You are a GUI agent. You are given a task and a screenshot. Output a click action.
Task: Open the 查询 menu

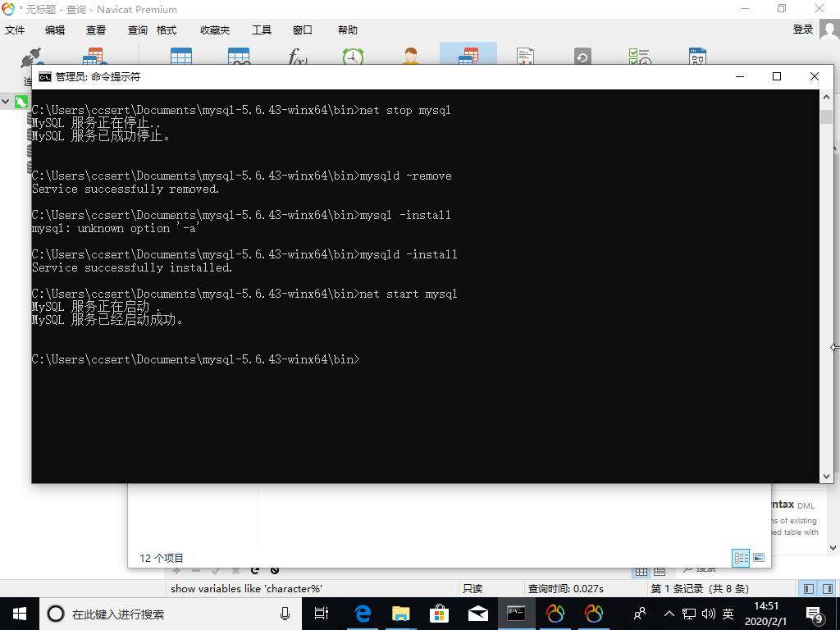click(137, 30)
